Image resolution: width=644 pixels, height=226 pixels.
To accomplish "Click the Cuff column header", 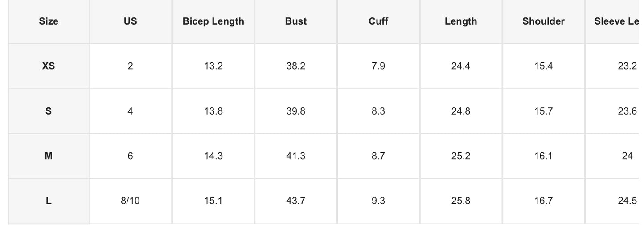I will coord(378,21).
